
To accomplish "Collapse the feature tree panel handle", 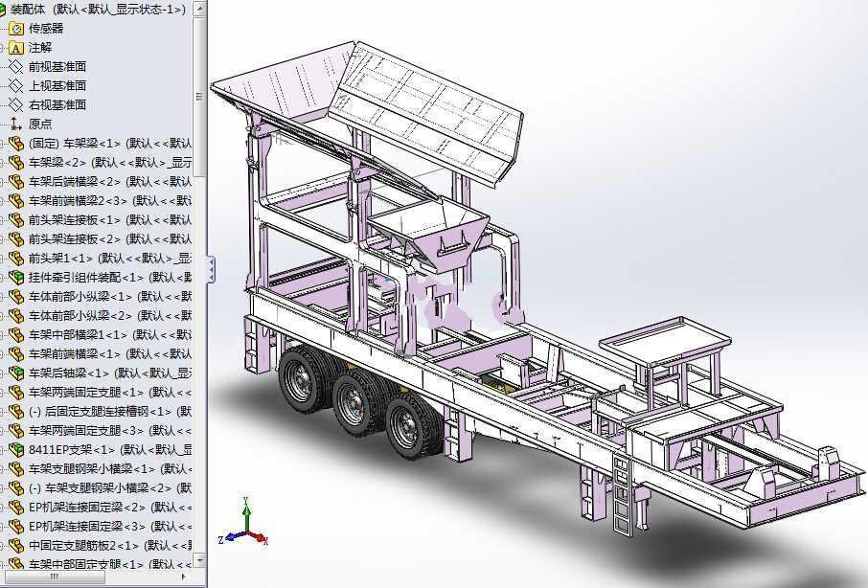I will click(x=211, y=269).
